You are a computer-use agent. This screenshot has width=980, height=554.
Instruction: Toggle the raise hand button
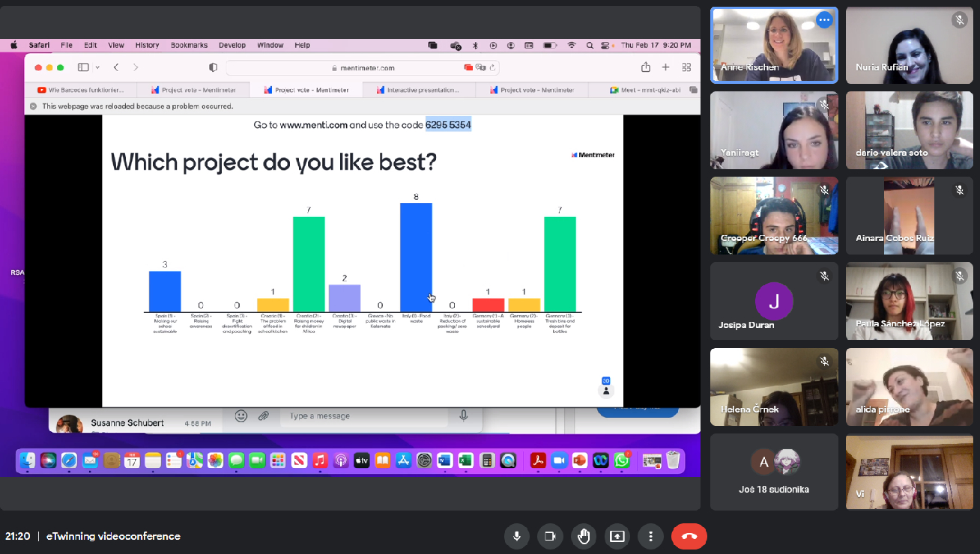[x=584, y=536]
